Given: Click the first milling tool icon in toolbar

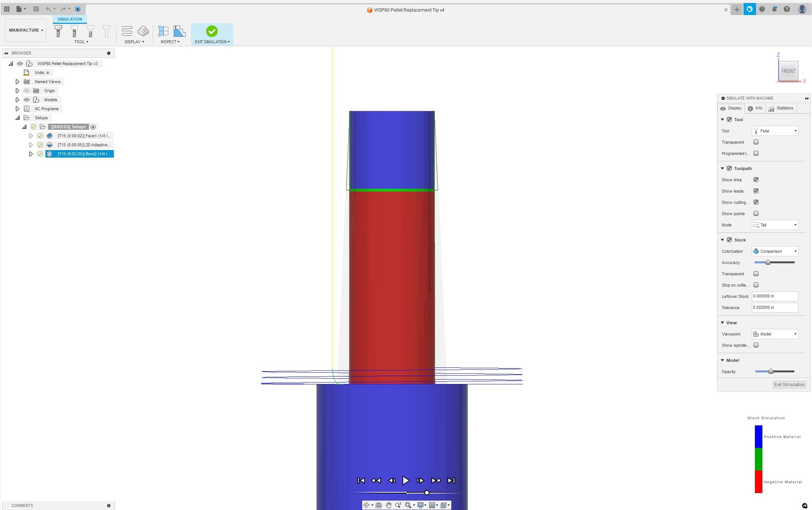Looking at the screenshot, I should (x=58, y=31).
